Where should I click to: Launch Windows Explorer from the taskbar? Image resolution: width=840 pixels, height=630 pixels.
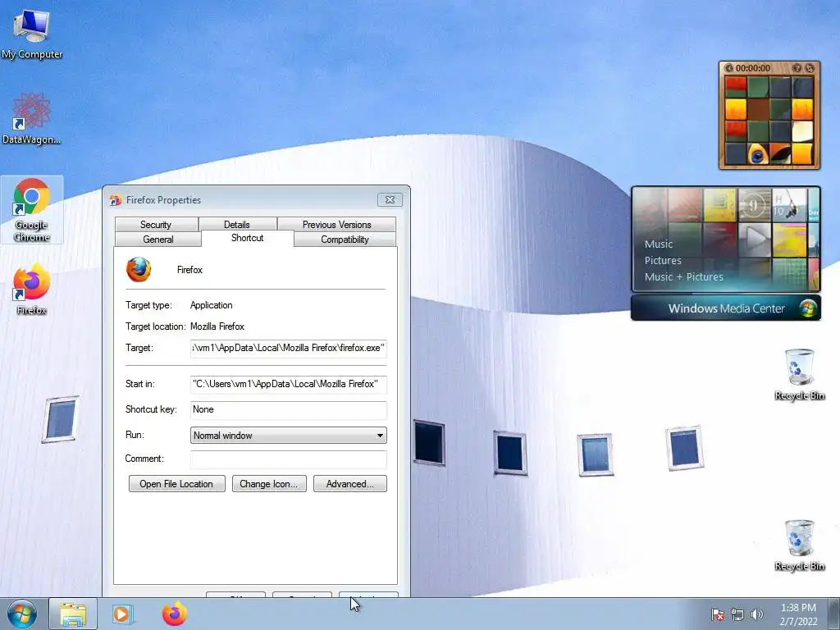pyautogui.click(x=73, y=614)
